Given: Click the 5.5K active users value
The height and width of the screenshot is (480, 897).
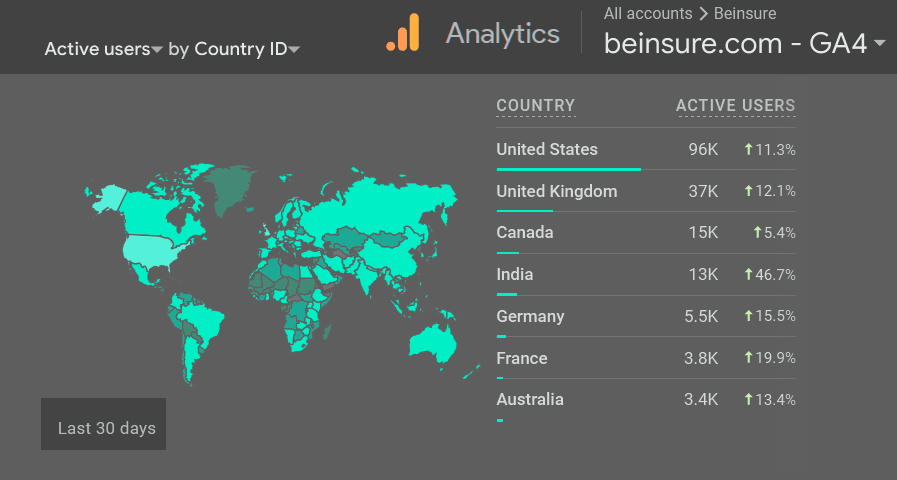Looking at the screenshot, I should pyautogui.click(x=701, y=316).
